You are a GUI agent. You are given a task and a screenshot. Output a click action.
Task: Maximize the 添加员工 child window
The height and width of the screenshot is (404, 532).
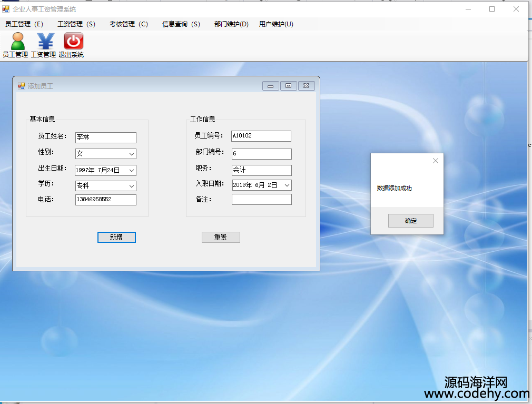[x=288, y=86]
